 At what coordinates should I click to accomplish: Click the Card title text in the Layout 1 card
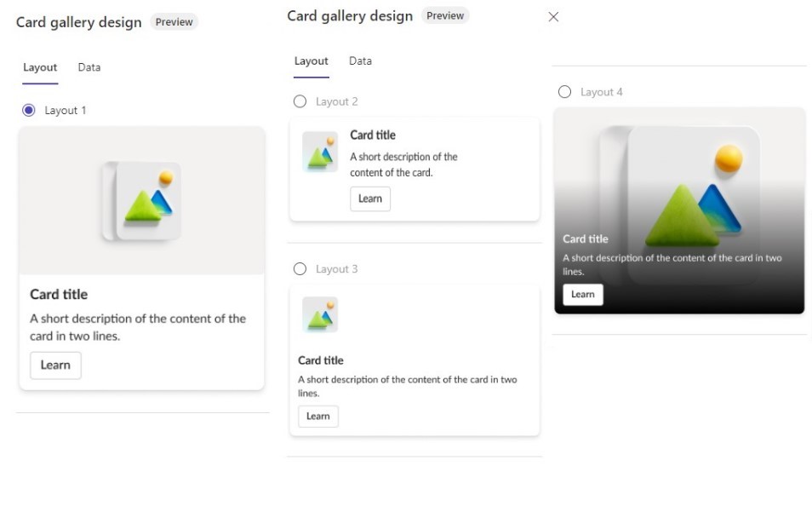pos(59,295)
